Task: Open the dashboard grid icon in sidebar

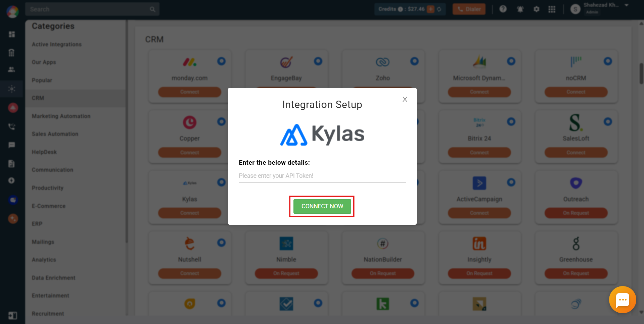Action: (x=12, y=34)
